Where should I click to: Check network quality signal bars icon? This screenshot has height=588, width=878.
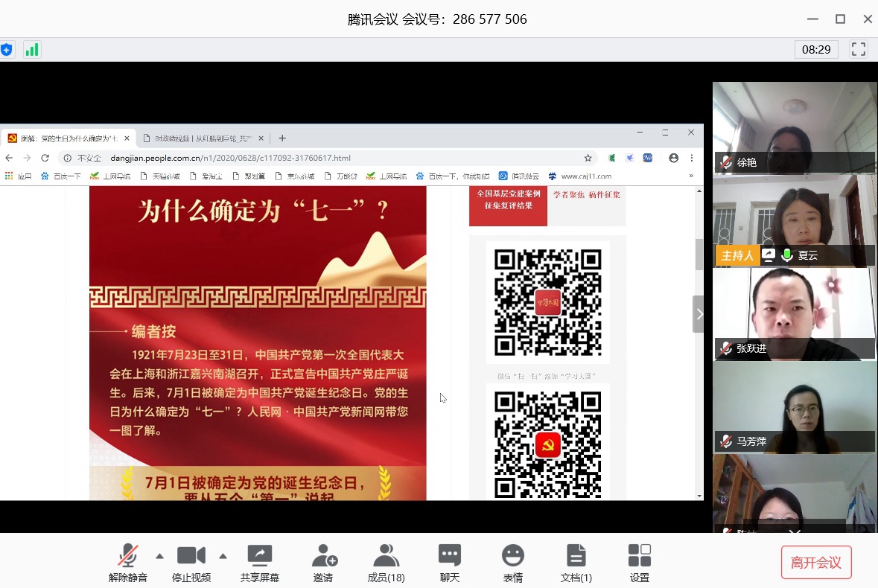(32, 50)
